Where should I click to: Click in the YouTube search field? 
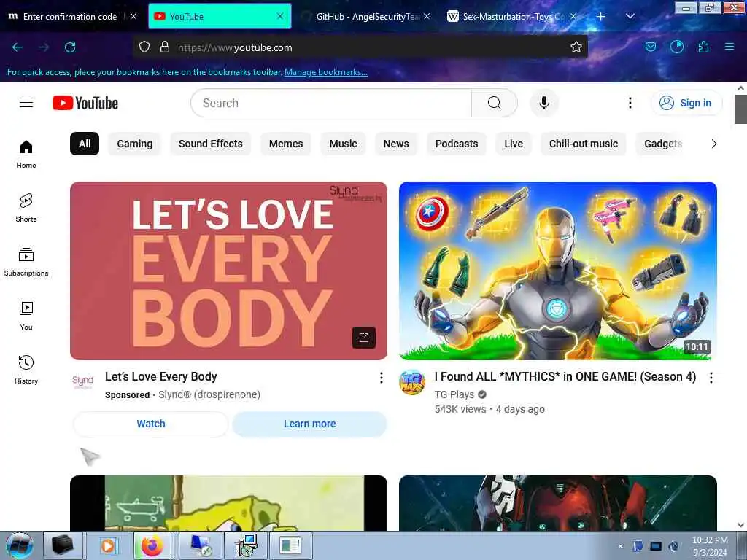click(331, 103)
